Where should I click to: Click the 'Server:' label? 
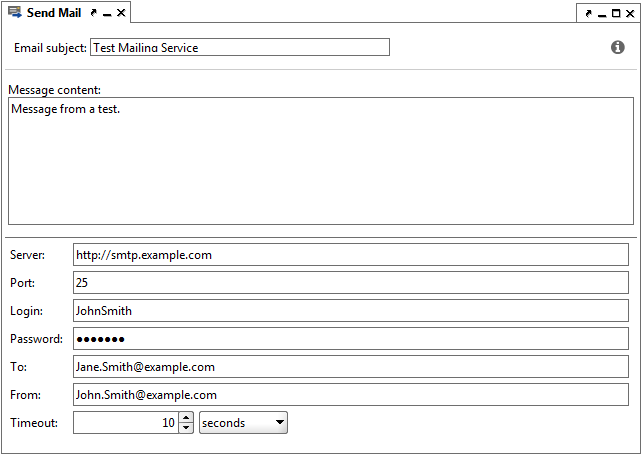click(x=27, y=255)
